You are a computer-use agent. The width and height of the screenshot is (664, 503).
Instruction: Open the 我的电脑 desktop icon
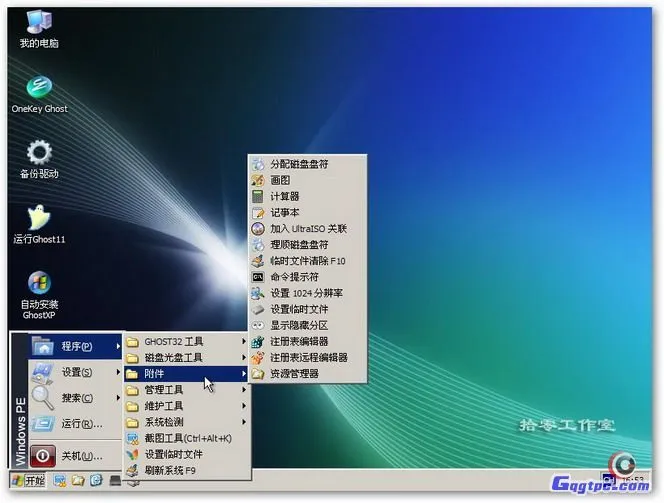click(x=39, y=29)
